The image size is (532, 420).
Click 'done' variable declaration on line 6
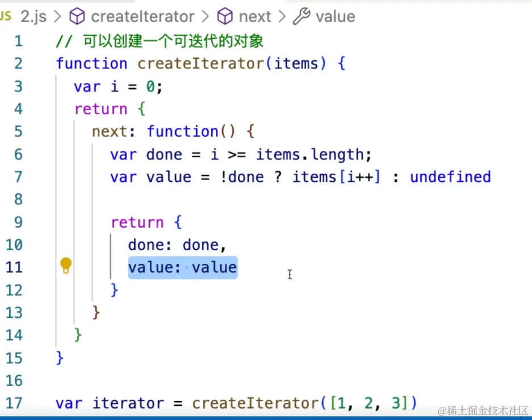tap(164, 154)
